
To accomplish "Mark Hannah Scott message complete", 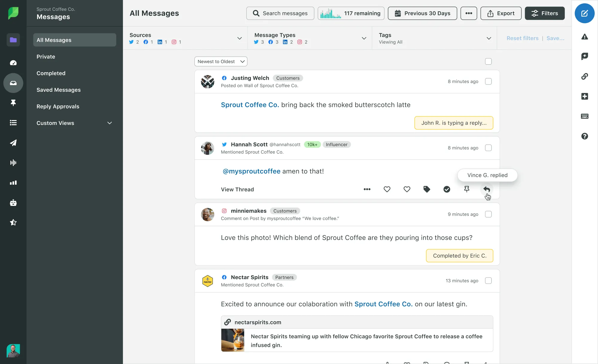I will point(447,189).
